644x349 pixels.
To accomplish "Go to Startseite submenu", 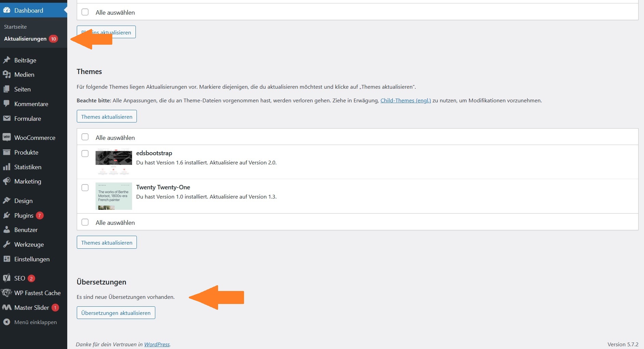I will tap(15, 27).
